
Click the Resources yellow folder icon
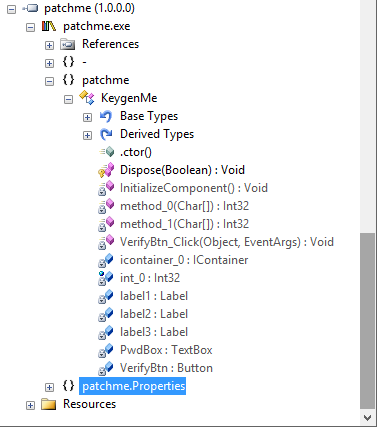(49, 404)
